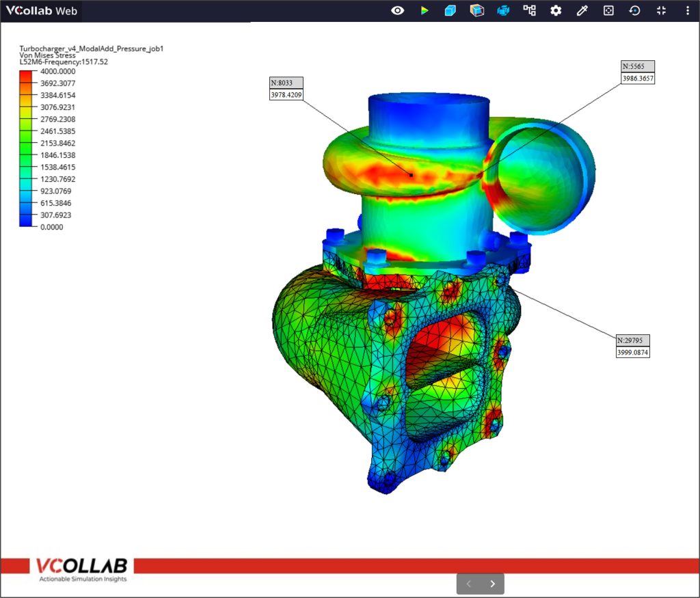700x598 pixels.
Task: Click the reset view circular arrow icon
Action: (x=634, y=11)
